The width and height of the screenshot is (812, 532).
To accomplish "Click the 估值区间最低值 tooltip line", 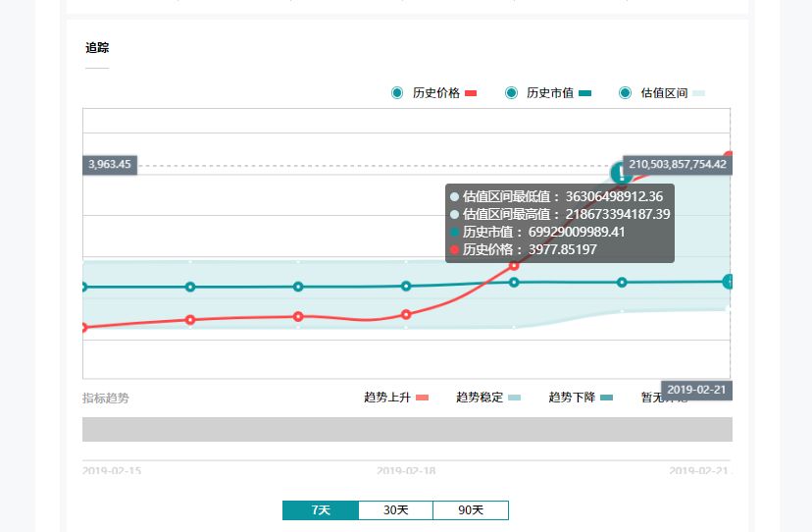I will (x=557, y=196).
